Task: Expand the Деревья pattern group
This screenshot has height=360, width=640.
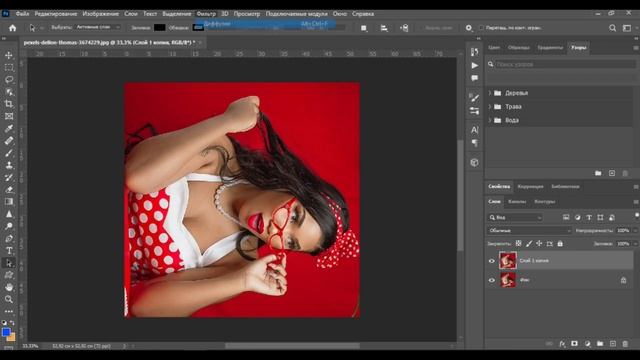Action: (x=490, y=93)
